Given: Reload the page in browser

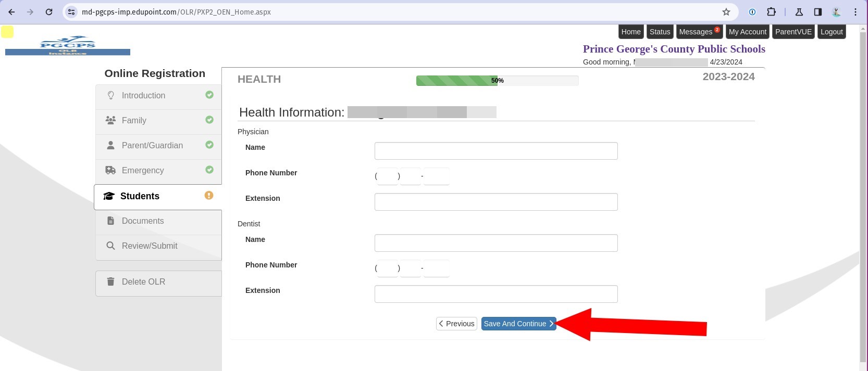Looking at the screenshot, I should click(x=49, y=12).
